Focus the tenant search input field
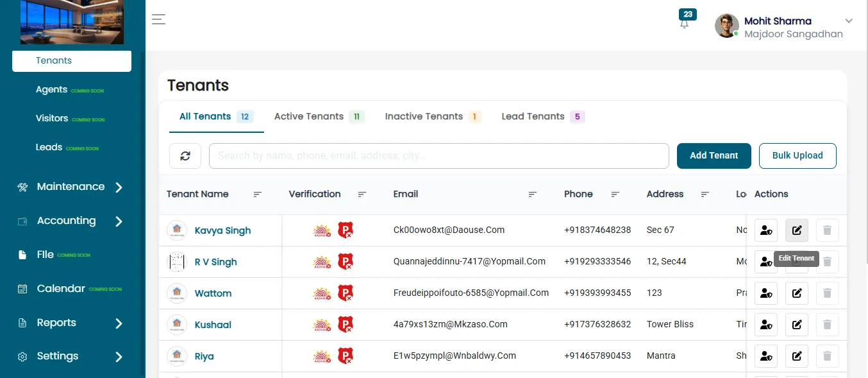This screenshot has height=378, width=868. pos(439,156)
